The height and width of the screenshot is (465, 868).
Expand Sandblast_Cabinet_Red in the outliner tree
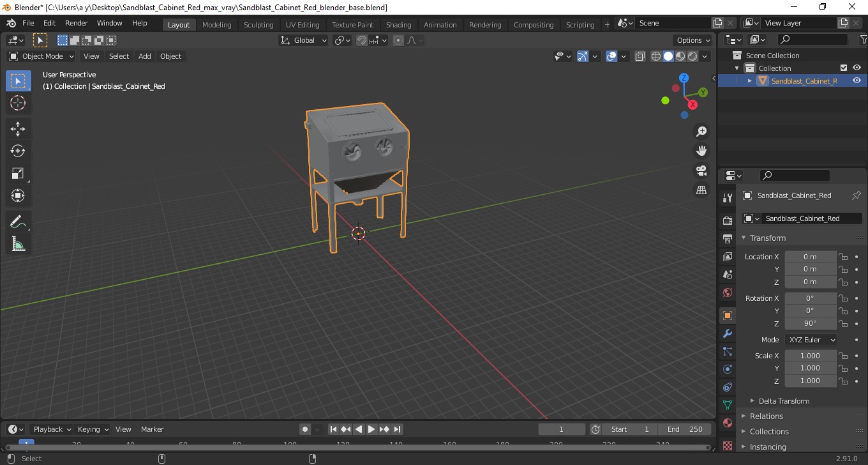(x=750, y=81)
